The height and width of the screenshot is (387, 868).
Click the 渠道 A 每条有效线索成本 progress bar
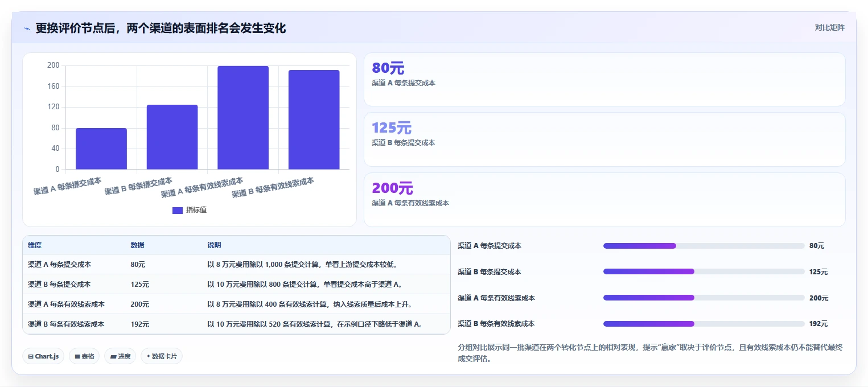tap(704, 298)
